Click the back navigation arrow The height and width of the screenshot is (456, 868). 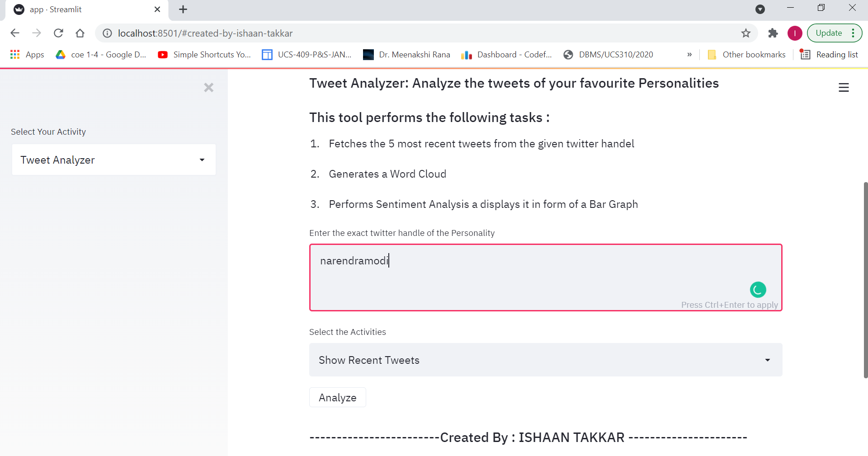(15, 33)
